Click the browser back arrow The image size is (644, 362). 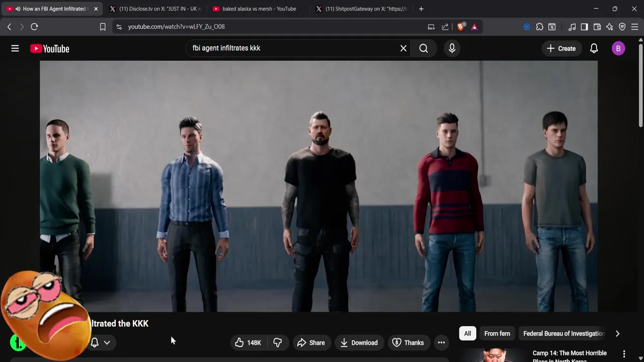click(9, 27)
